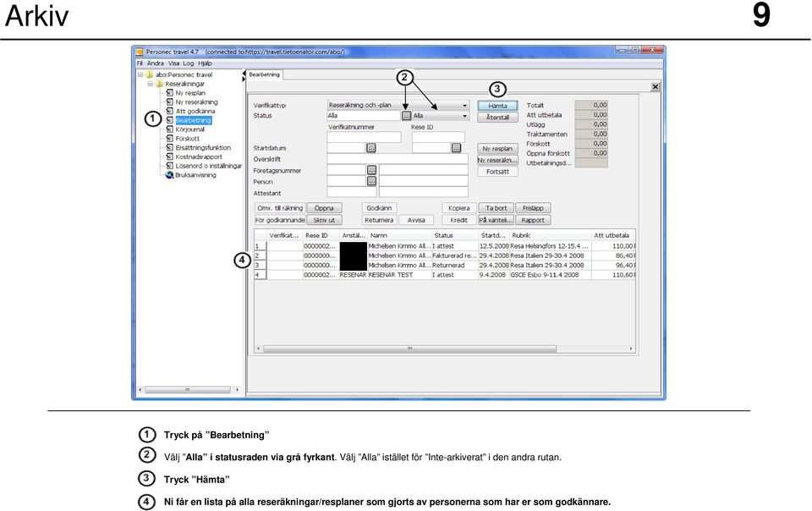The image size is (812, 511).
Task: Click the first Attestant input field
Action: (x=352, y=193)
